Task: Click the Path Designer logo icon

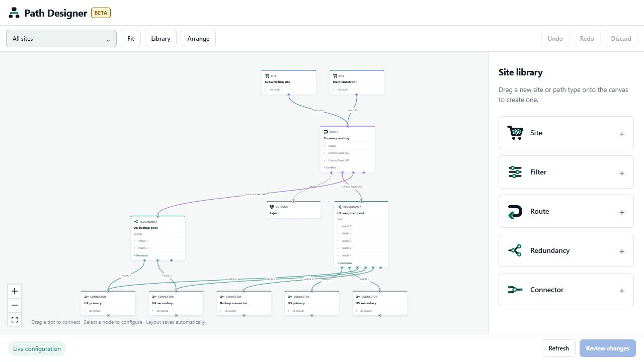Action: click(14, 13)
